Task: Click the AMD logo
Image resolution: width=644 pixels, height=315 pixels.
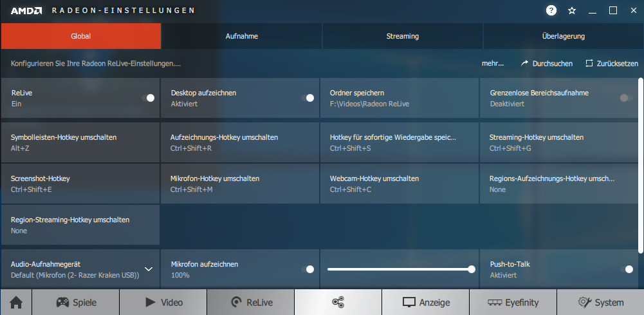Action: 26,11
